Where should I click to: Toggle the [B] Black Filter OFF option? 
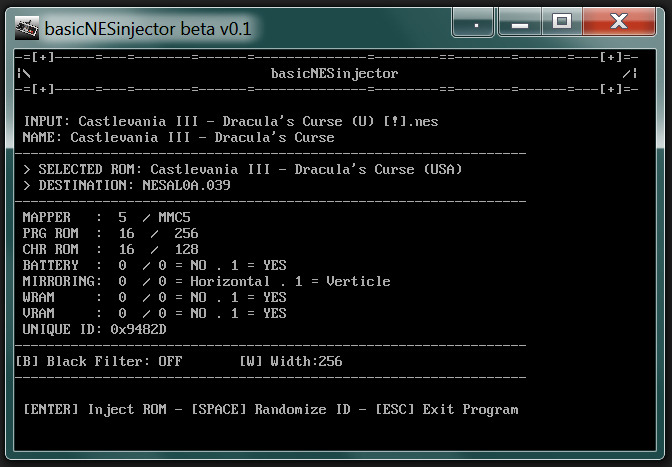click(x=99, y=361)
